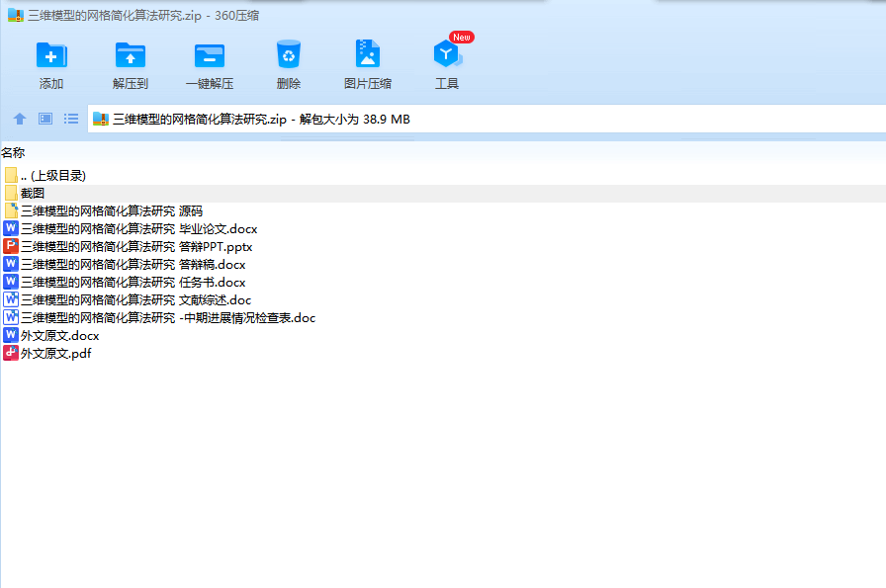Click the address bar path field
The width and height of the screenshot is (886, 588).
click(x=487, y=120)
